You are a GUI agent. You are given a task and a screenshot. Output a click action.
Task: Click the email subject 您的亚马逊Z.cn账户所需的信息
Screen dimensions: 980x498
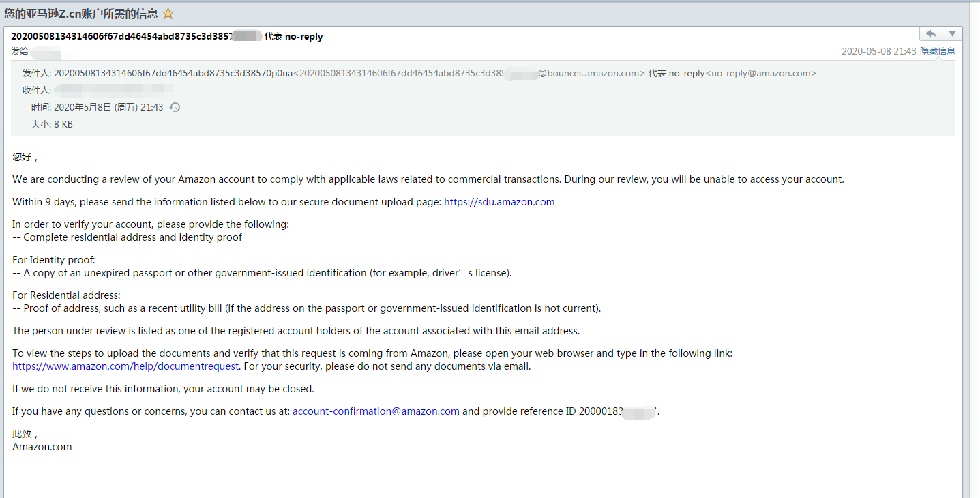[x=81, y=14]
